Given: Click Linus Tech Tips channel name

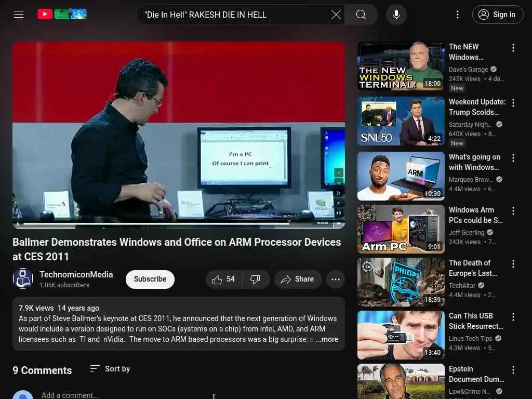Looking at the screenshot, I should (x=470, y=338).
